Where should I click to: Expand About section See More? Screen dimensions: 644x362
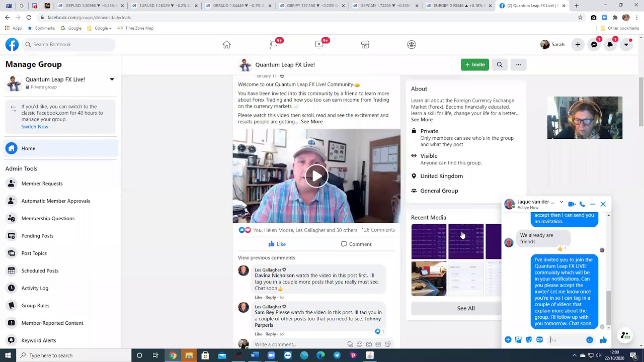422,120
